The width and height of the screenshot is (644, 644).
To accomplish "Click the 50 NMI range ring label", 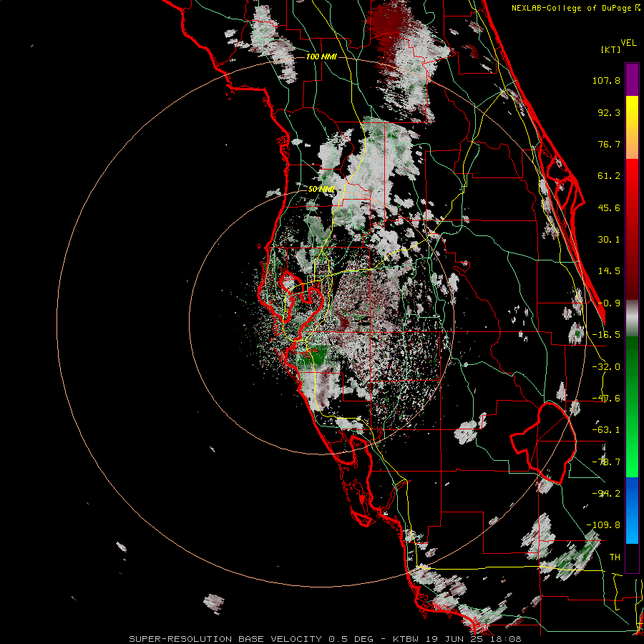I will 321,190.
